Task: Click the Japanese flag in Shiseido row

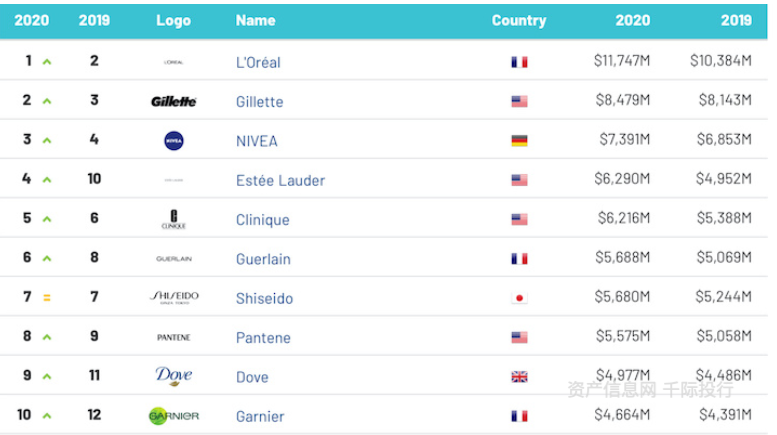Action: click(519, 298)
